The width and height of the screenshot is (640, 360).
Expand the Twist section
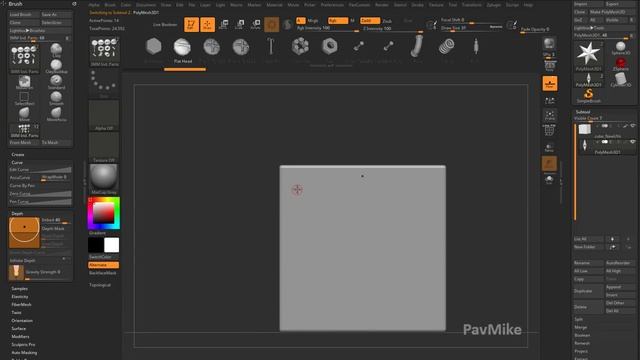coord(16,313)
